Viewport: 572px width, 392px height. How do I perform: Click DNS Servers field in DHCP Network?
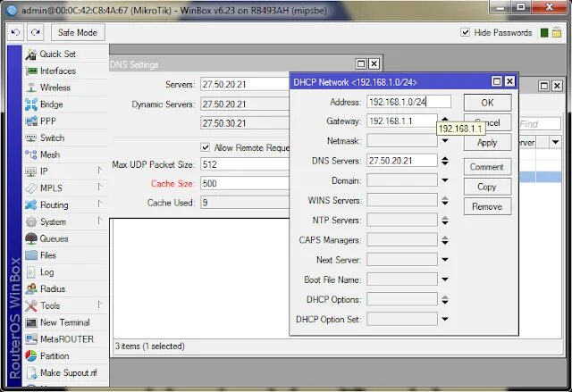(x=401, y=161)
